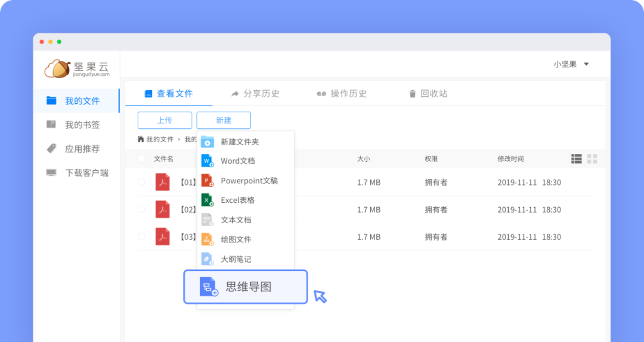
Task: Switch to grid view layout
Action: click(592, 159)
